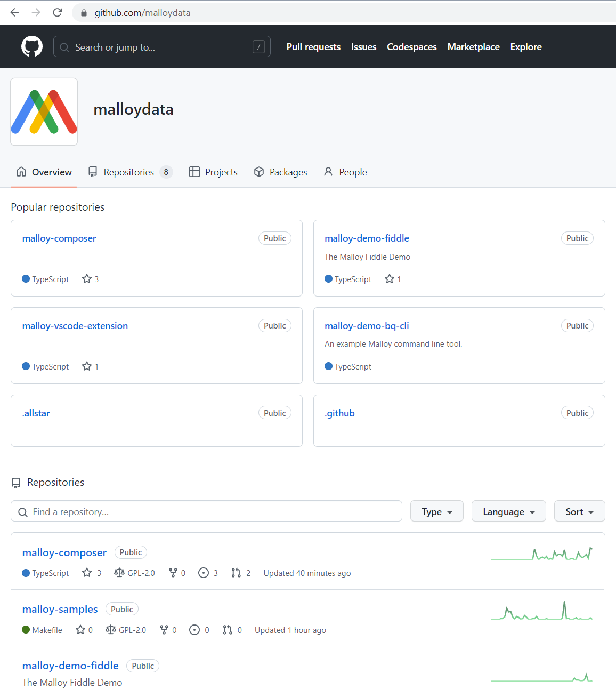
Task: Click pull request icon in malloy-samples row
Action: point(228,630)
